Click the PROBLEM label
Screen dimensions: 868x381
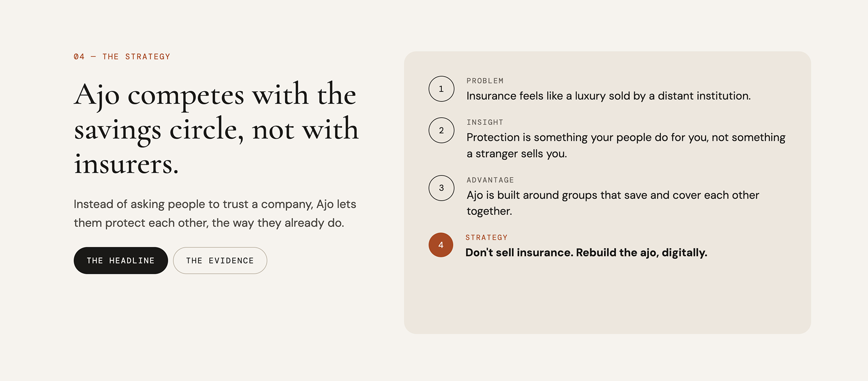click(485, 81)
